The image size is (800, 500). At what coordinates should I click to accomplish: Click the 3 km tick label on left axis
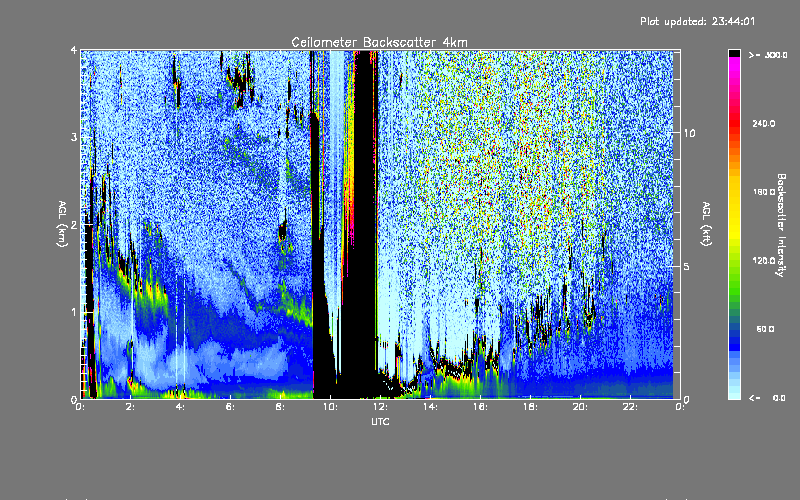pos(74,137)
